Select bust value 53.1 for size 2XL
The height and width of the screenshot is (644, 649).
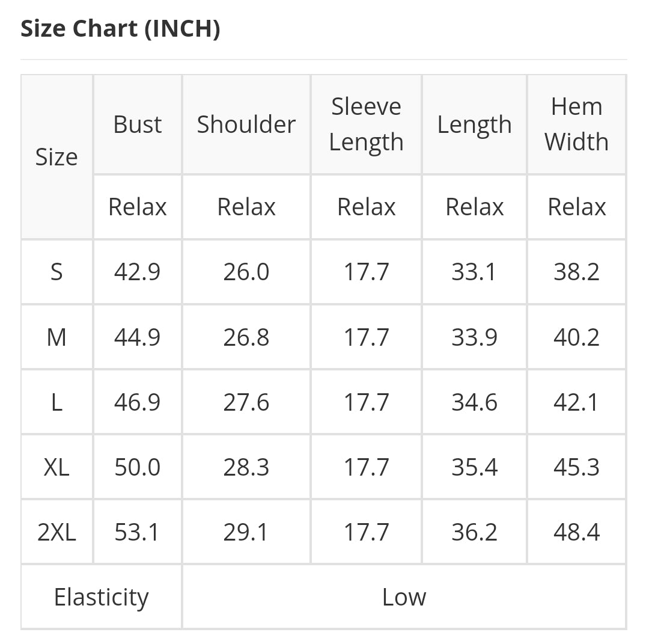click(x=138, y=532)
